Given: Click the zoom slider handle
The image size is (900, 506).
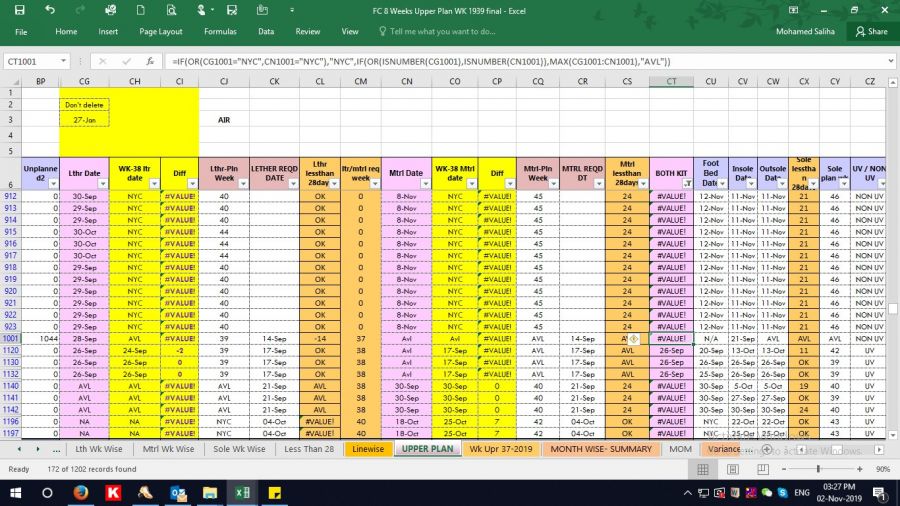Looking at the screenshot, I should (x=818, y=469).
